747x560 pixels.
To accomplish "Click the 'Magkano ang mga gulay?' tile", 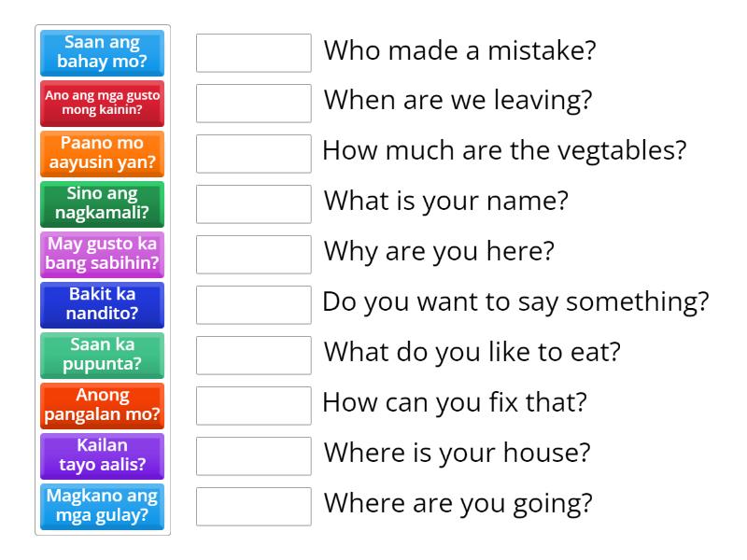I will (103, 507).
